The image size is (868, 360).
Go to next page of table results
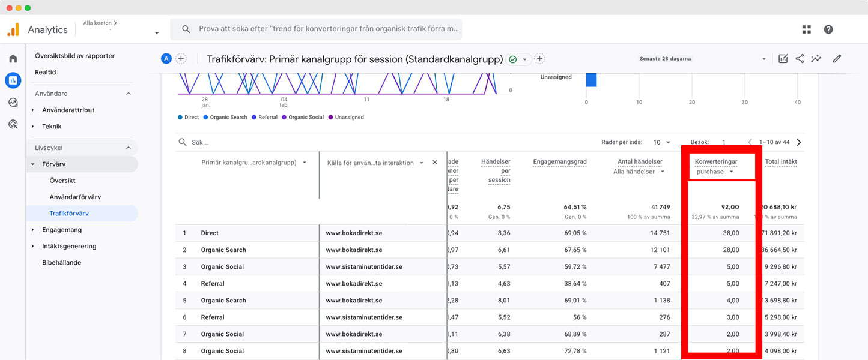[x=798, y=142]
